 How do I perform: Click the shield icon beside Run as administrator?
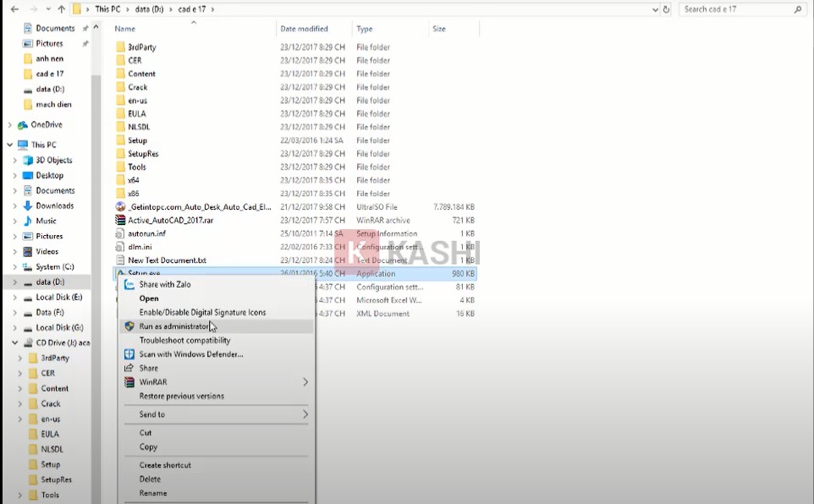pyautogui.click(x=129, y=326)
